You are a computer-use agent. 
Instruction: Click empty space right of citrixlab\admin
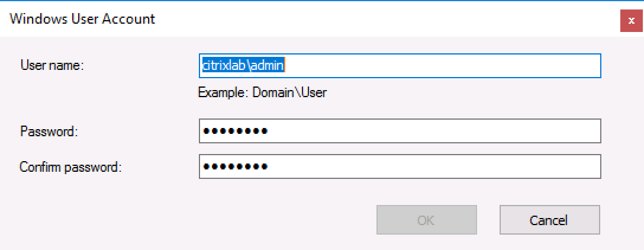click(x=444, y=66)
